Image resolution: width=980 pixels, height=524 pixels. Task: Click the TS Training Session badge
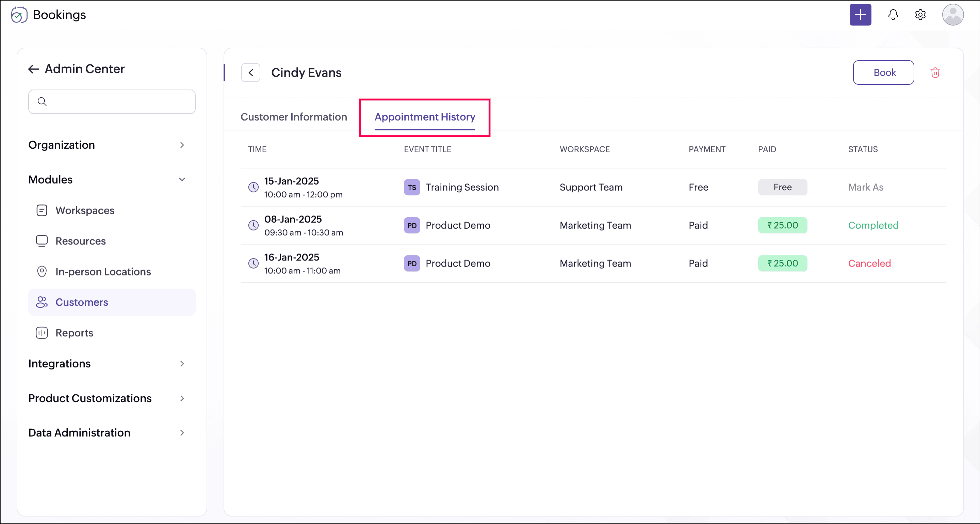(412, 187)
